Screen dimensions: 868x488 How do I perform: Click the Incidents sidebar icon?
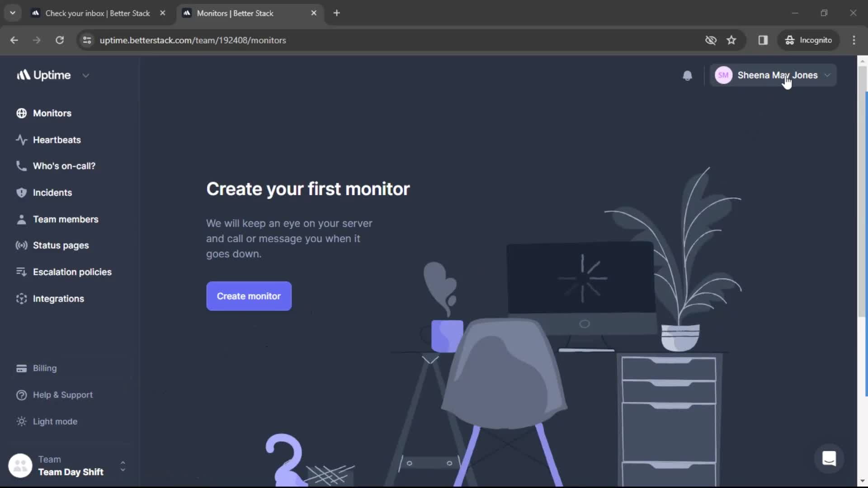point(21,192)
